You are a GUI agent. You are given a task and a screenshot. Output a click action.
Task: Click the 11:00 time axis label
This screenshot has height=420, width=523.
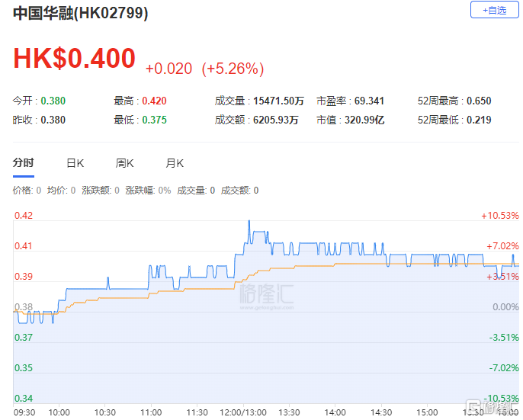[151, 412]
